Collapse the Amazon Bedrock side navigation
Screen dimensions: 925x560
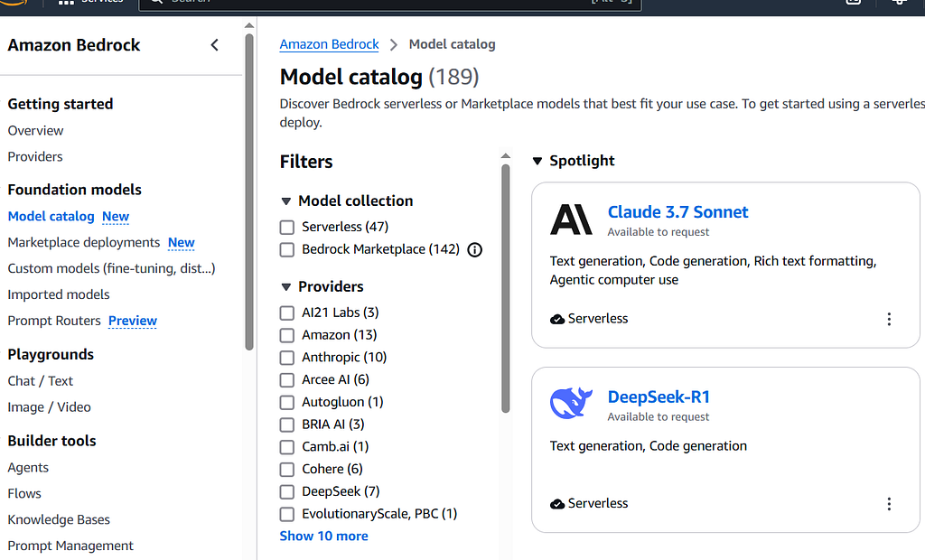[215, 45]
